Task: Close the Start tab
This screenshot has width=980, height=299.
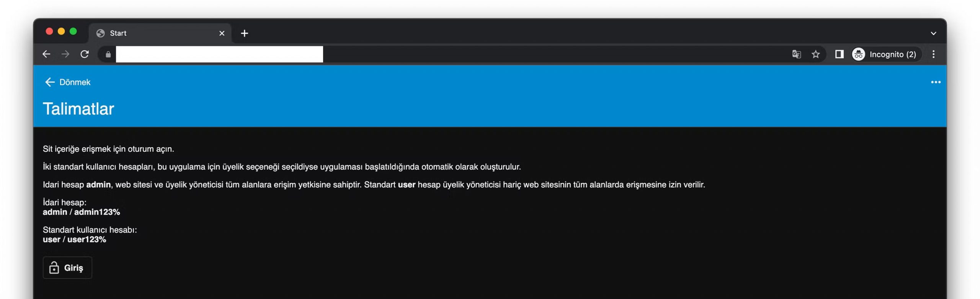Action: [222, 33]
